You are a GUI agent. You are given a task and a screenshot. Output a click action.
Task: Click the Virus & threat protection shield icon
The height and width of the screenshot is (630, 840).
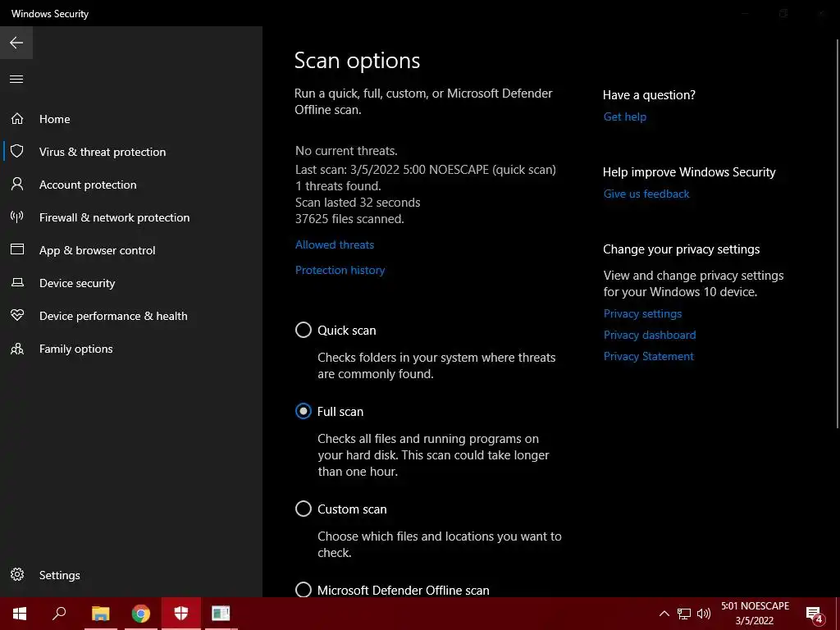[x=17, y=151]
